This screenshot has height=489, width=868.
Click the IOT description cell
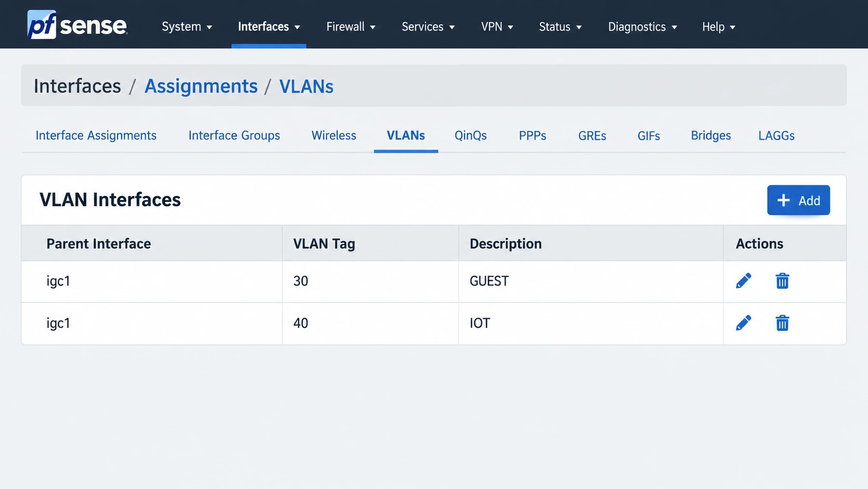(x=591, y=323)
